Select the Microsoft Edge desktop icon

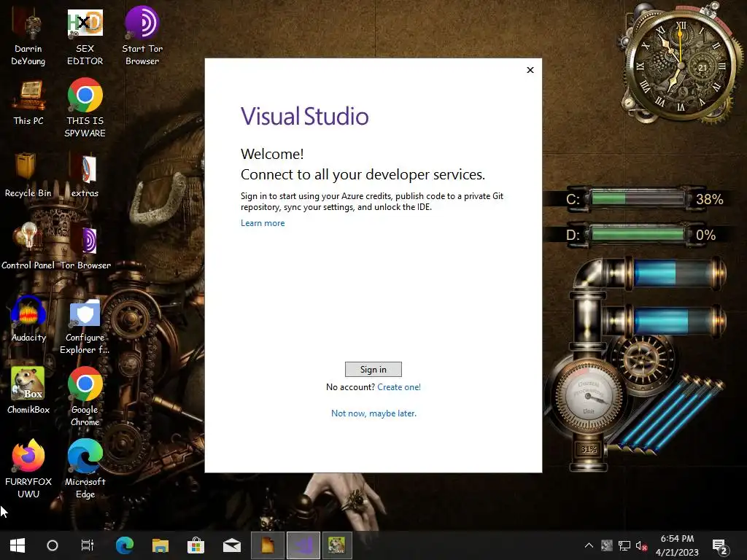point(85,469)
